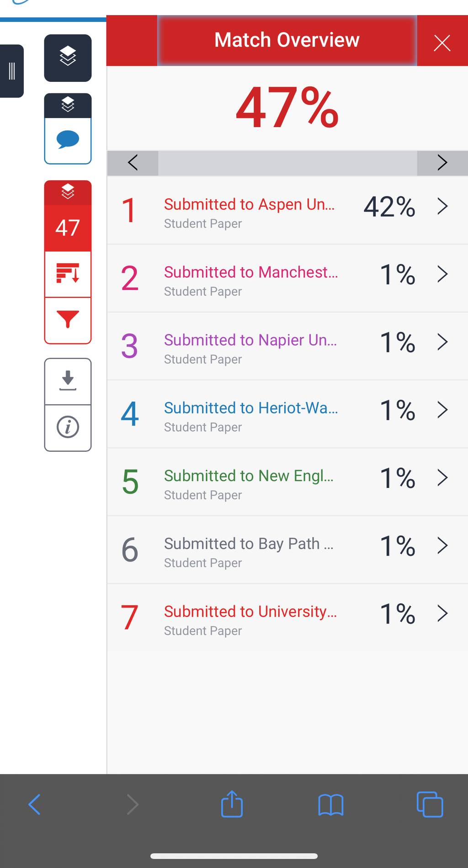The image size is (468, 868).
Task: Open the all sources sort icon
Action: click(x=68, y=274)
